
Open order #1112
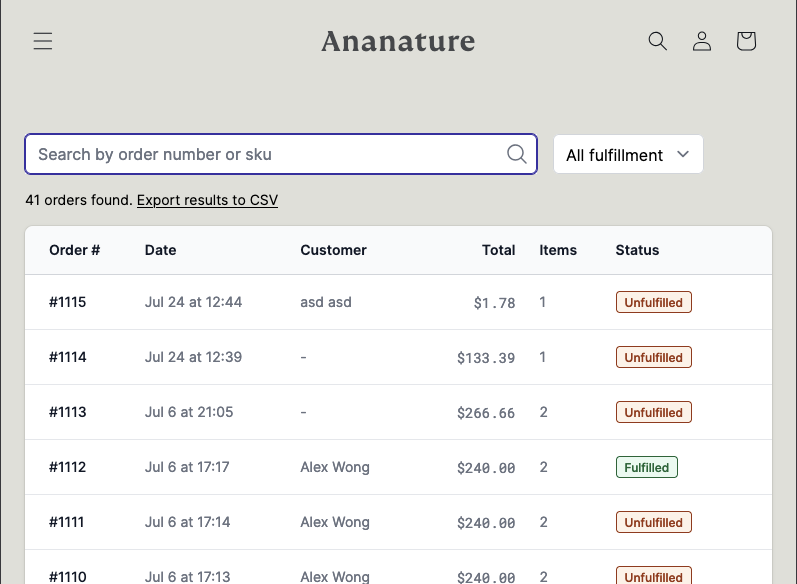(68, 467)
